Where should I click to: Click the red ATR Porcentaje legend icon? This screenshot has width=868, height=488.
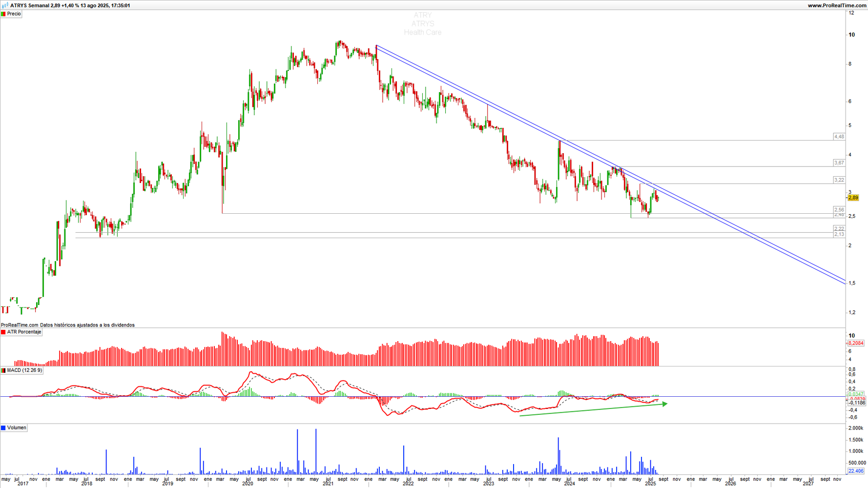coord(3,332)
